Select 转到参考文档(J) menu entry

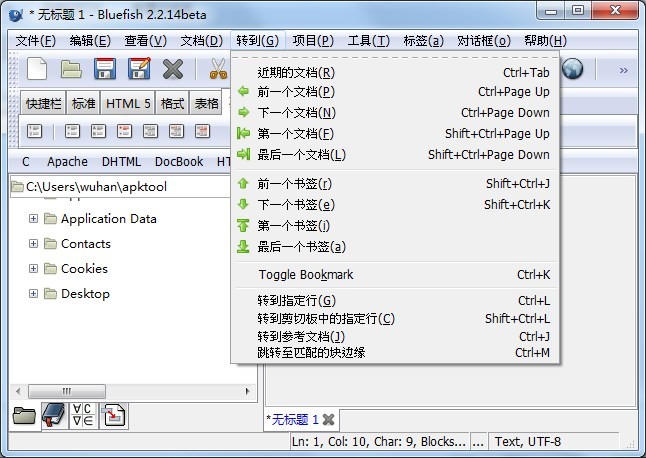click(x=395, y=336)
